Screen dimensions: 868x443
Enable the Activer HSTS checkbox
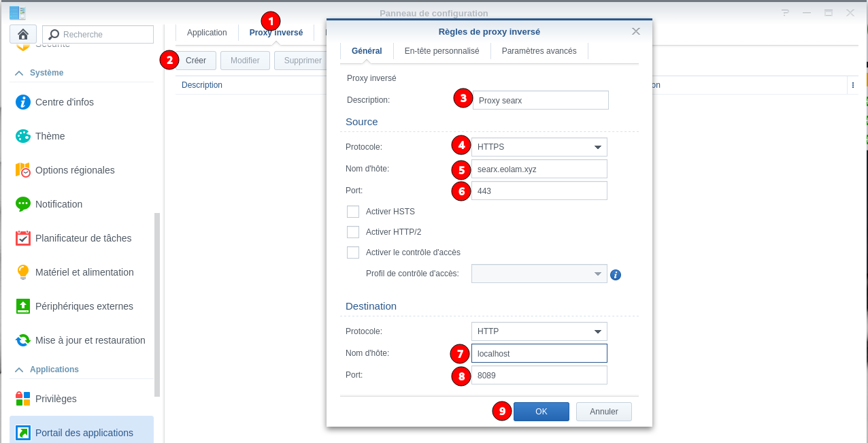pyautogui.click(x=353, y=212)
